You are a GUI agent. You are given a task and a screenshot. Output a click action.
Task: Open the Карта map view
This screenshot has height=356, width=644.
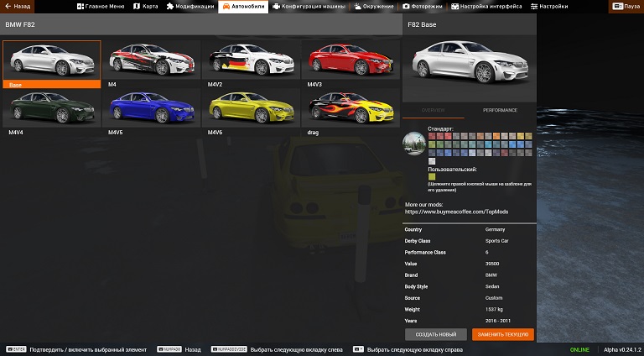point(147,6)
